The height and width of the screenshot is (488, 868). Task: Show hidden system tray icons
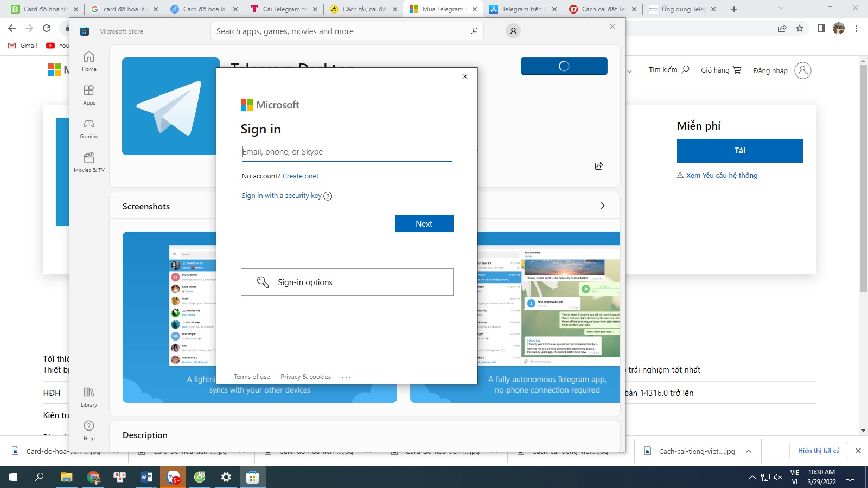pos(752,477)
